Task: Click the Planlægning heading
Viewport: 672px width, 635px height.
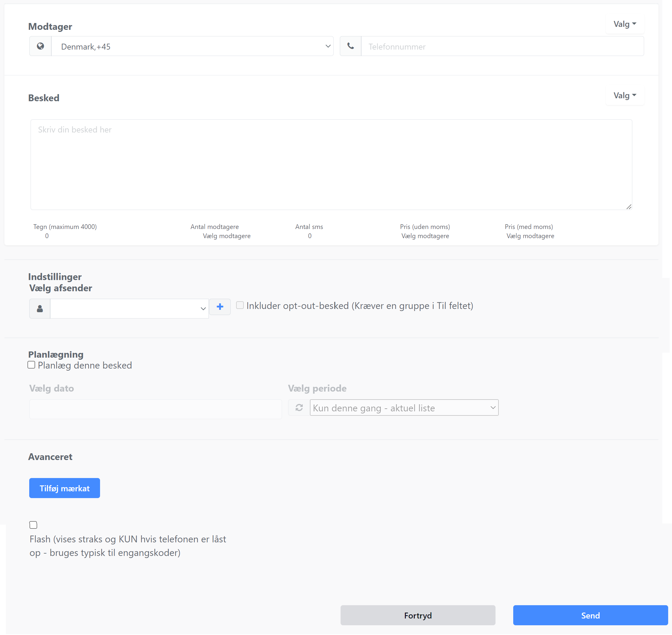Action: 56,354
